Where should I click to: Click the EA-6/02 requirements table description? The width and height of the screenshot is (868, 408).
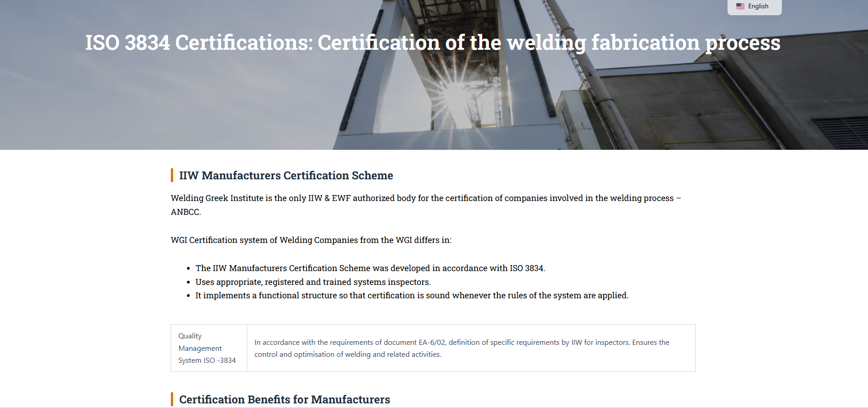coord(471,348)
